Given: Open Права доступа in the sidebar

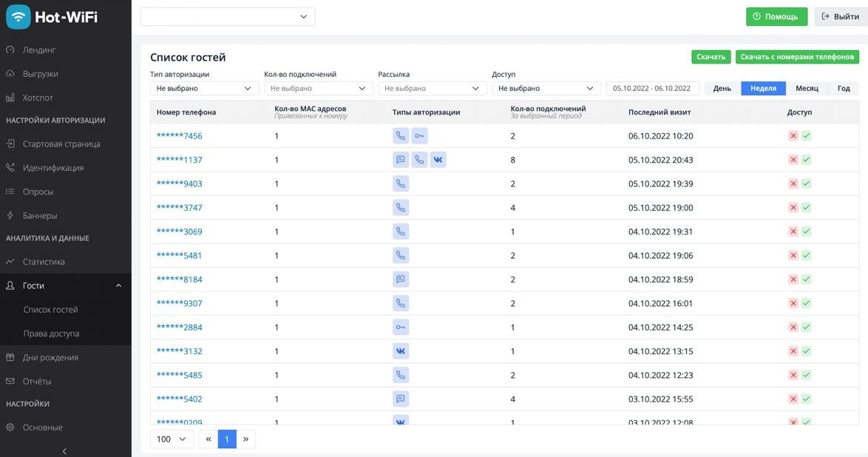Looking at the screenshot, I should [x=51, y=334].
